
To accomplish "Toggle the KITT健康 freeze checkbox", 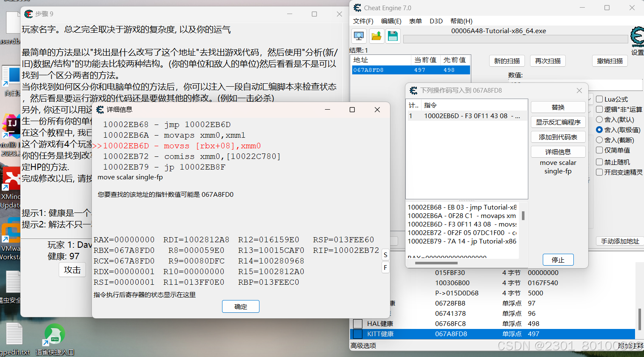I will click(x=358, y=334).
